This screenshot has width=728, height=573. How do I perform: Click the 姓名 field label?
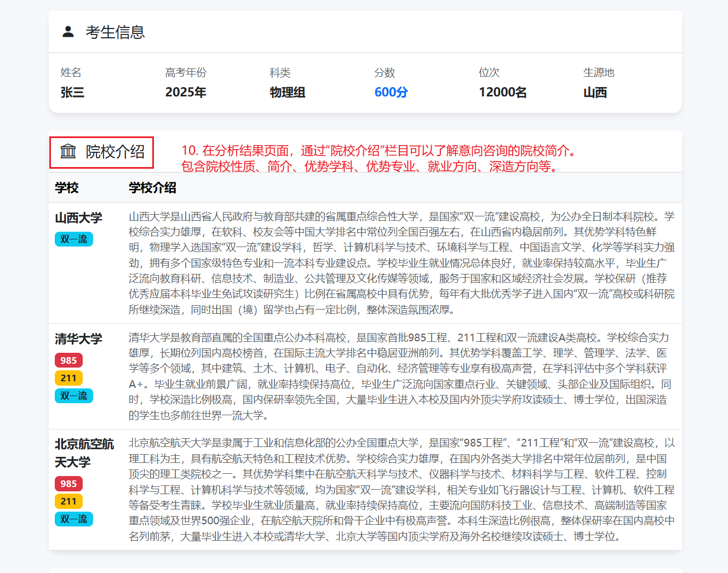pos(71,72)
